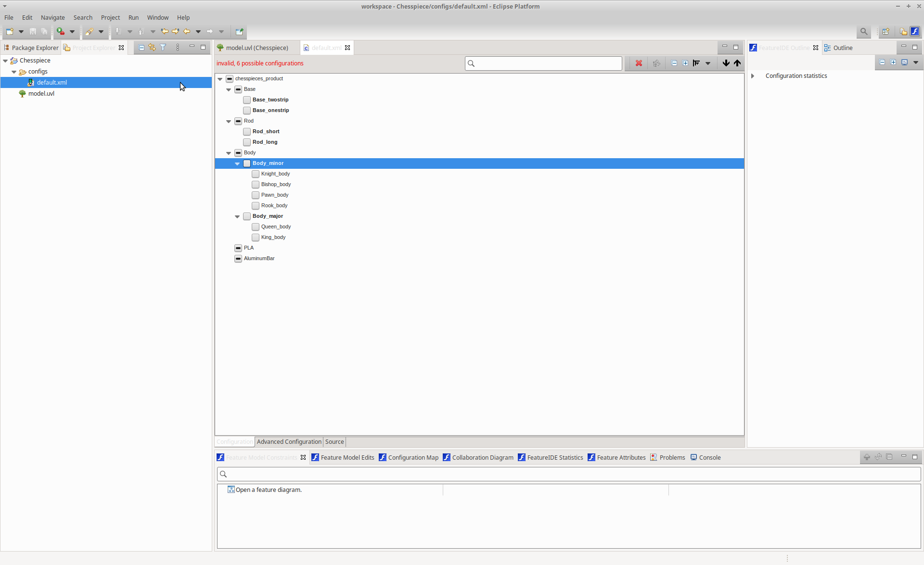
Task: Click the Open a feature diagram link
Action: tap(268, 490)
